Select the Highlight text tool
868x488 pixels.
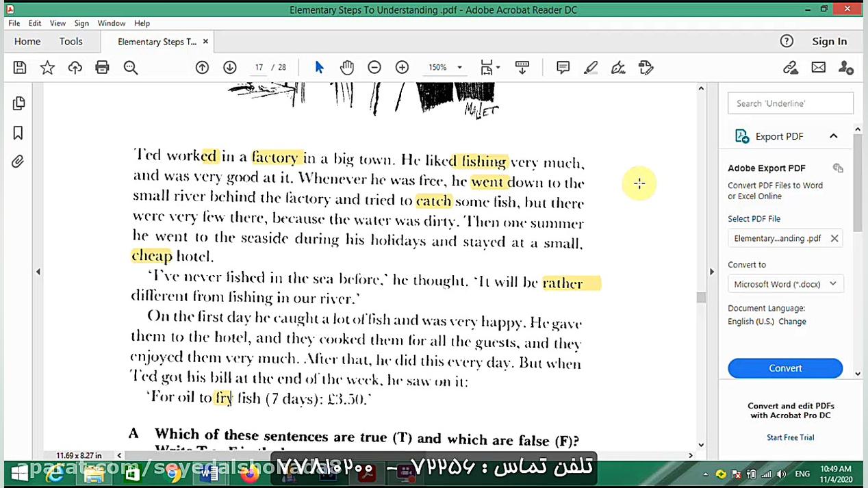click(x=591, y=67)
